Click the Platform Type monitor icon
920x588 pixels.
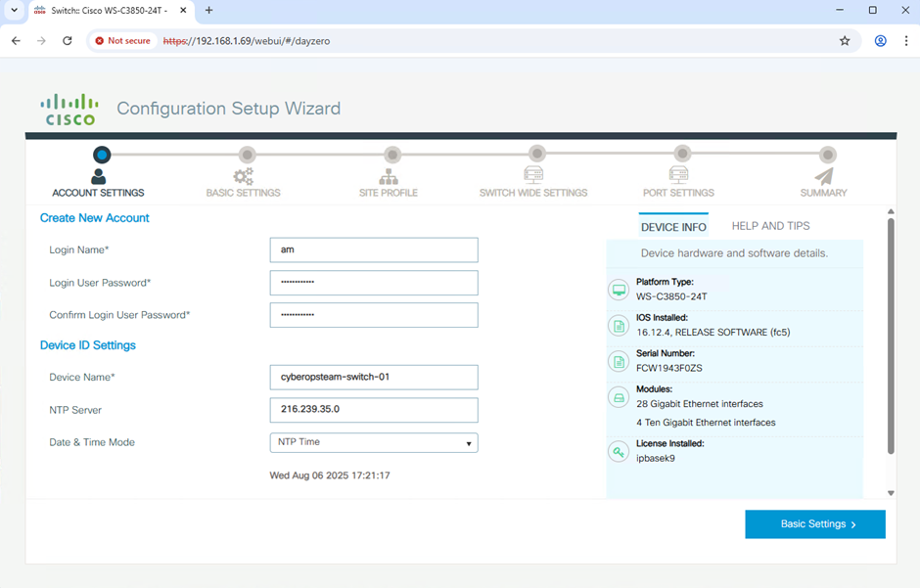(619, 290)
